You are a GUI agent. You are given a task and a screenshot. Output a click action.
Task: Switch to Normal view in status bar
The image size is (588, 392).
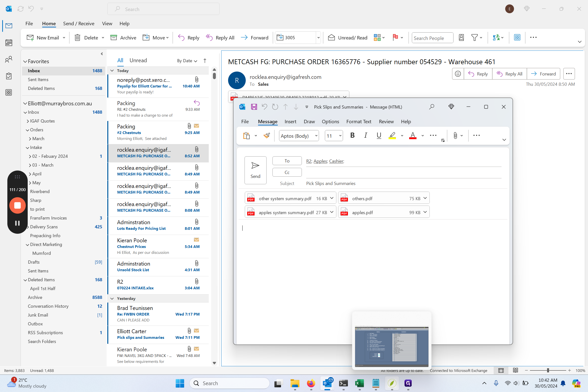coord(501,370)
